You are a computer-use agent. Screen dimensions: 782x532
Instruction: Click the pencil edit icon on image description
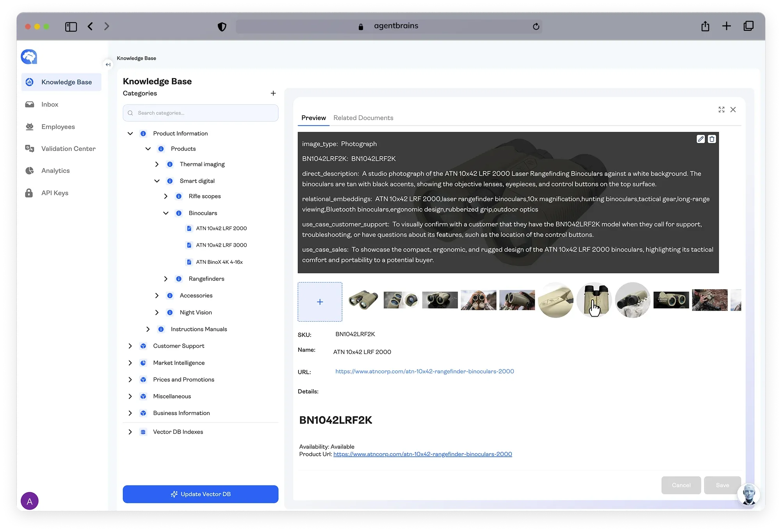click(x=700, y=139)
